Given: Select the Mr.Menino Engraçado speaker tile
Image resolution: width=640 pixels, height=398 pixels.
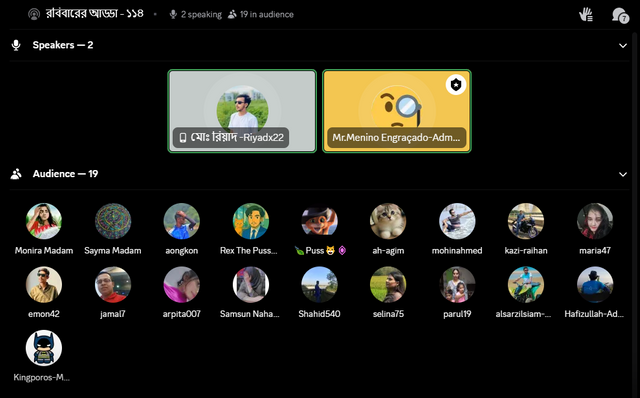Looking at the screenshot, I should click(x=397, y=111).
